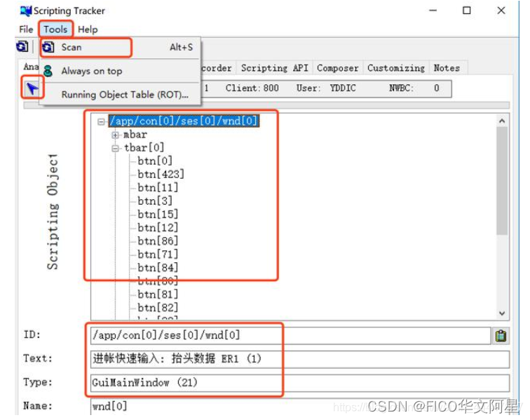The width and height of the screenshot is (530, 420).
Task: Select Always on top menu entry
Action: click(120, 71)
